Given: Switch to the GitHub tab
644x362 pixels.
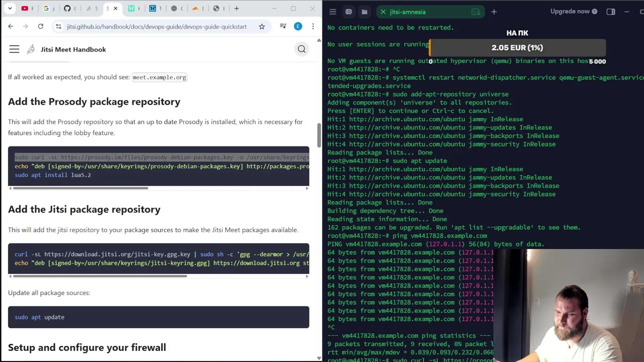Looking at the screenshot, I should click(x=70, y=9).
